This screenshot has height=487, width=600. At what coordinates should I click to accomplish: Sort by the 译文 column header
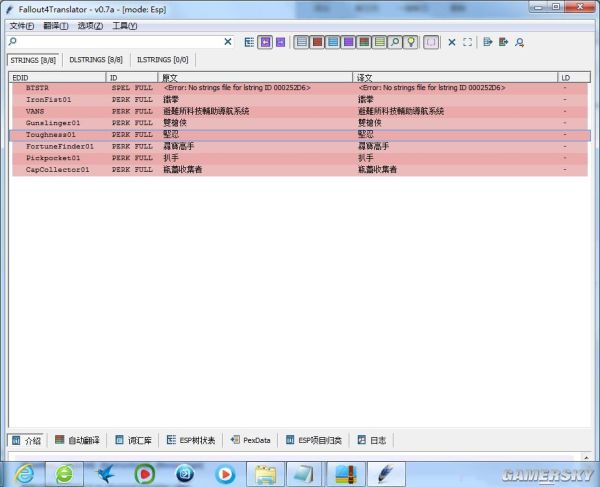click(455, 78)
